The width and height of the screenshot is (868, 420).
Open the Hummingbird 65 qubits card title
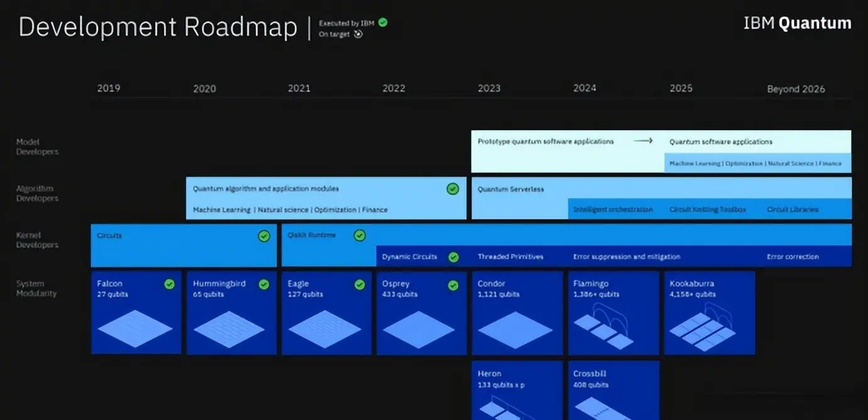coord(219,289)
